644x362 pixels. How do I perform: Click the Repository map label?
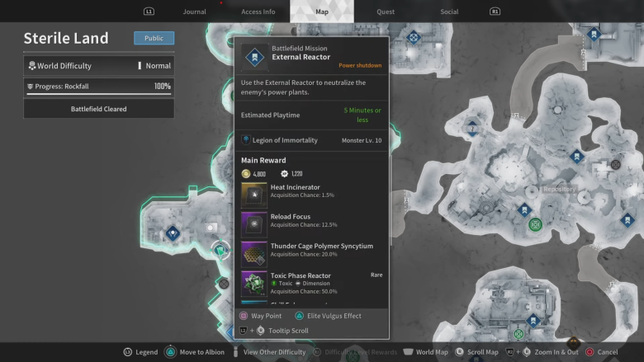click(560, 189)
